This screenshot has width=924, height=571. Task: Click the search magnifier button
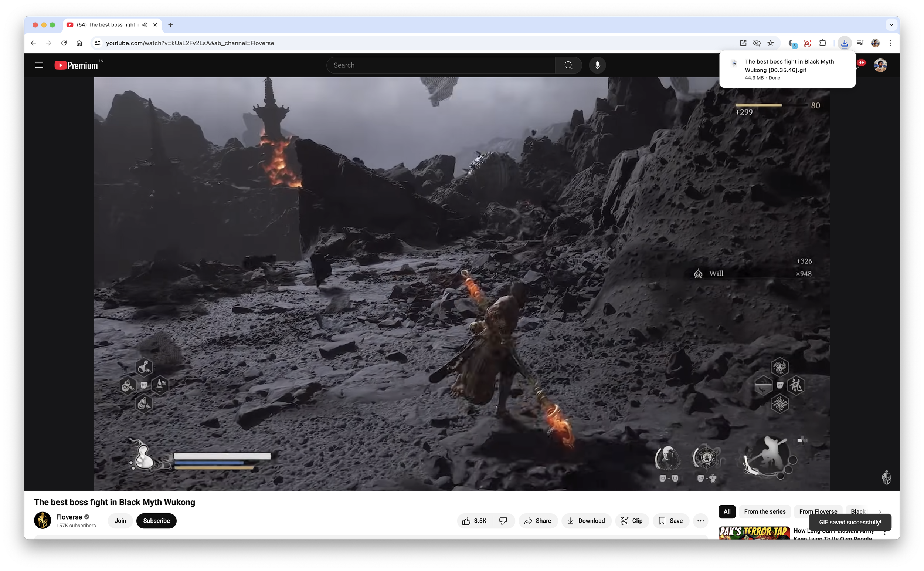[x=568, y=65]
